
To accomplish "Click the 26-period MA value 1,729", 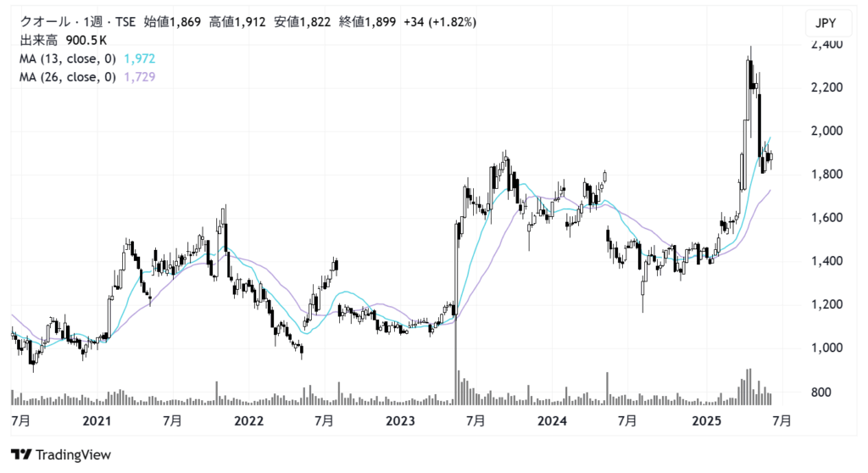I will coord(140,77).
